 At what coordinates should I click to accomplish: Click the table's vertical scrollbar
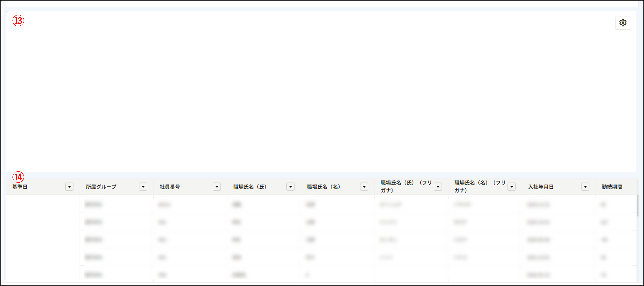[638, 206]
